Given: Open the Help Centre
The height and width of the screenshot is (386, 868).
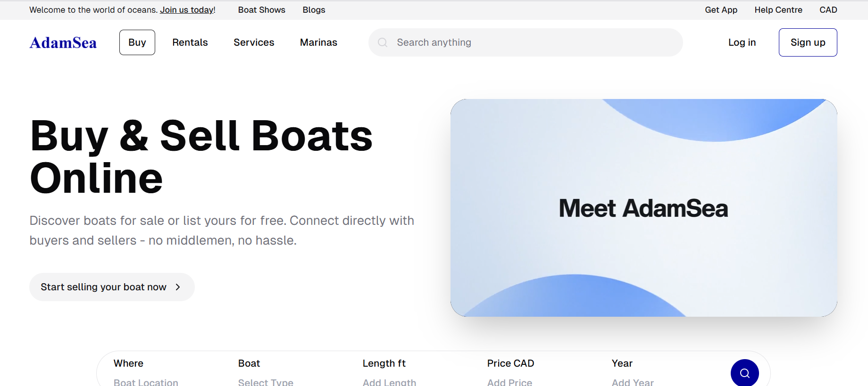Looking at the screenshot, I should coord(778,10).
